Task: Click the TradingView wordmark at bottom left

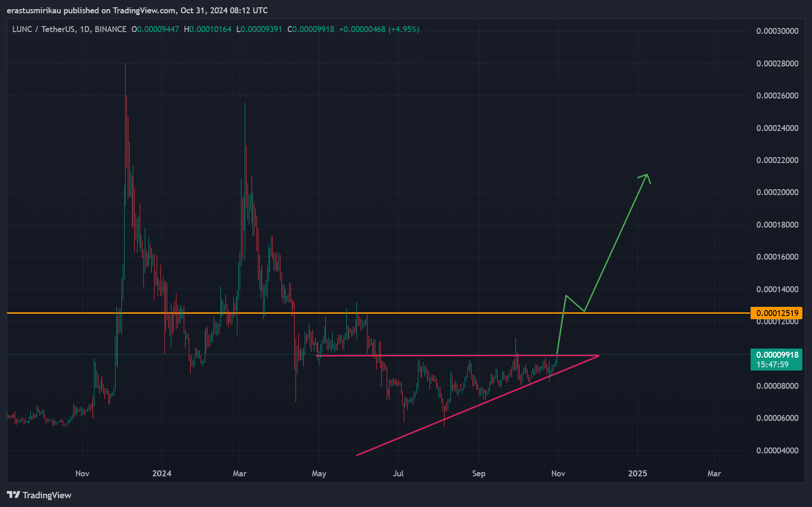Action: coord(47,495)
